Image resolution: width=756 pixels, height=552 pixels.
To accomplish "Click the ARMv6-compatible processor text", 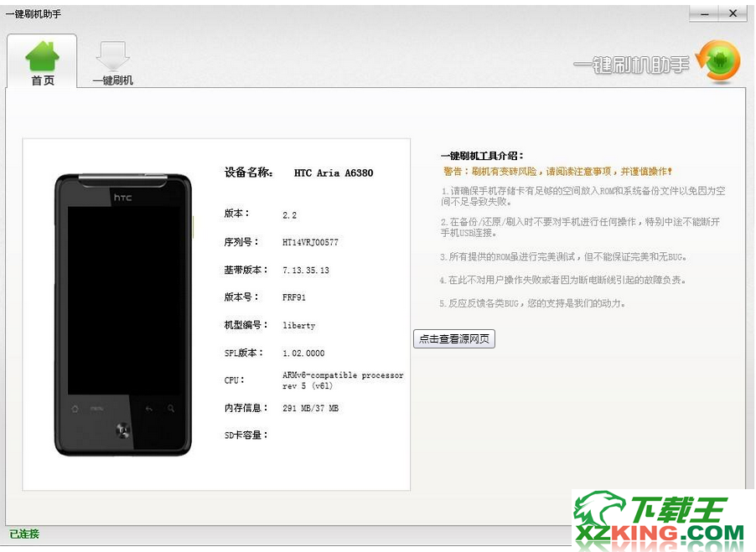I will click(x=343, y=380).
